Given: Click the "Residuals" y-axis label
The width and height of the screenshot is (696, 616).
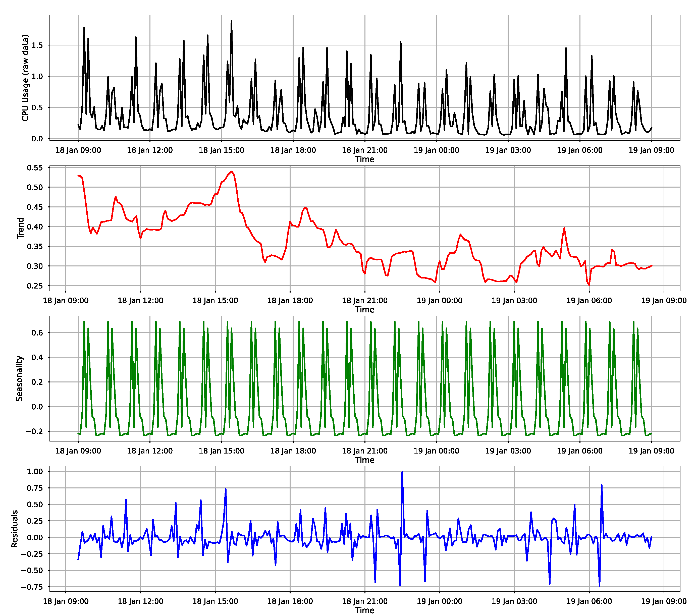Looking at the screenshot, I should tap(15, 529).
